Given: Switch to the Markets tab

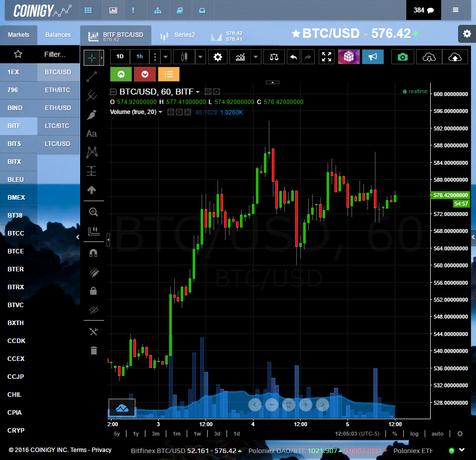Looking at the screenshot, I should click(x=18, y=35).
